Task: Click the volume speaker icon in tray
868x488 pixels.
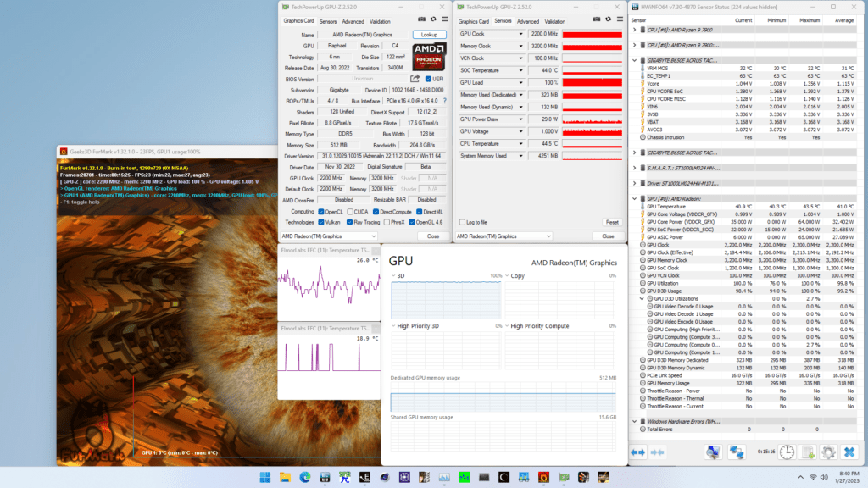Action: coord(824,477)
